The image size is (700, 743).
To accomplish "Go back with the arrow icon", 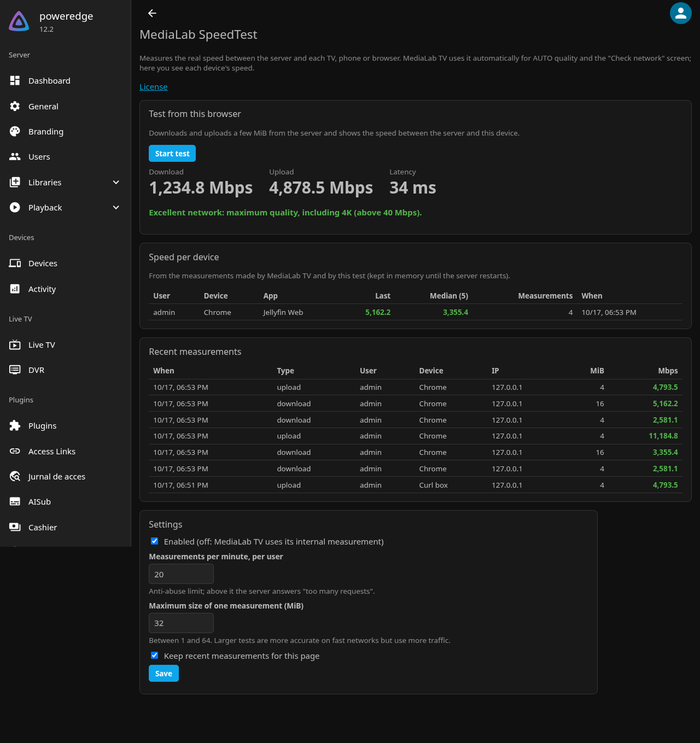I will (x=152, y=13).
